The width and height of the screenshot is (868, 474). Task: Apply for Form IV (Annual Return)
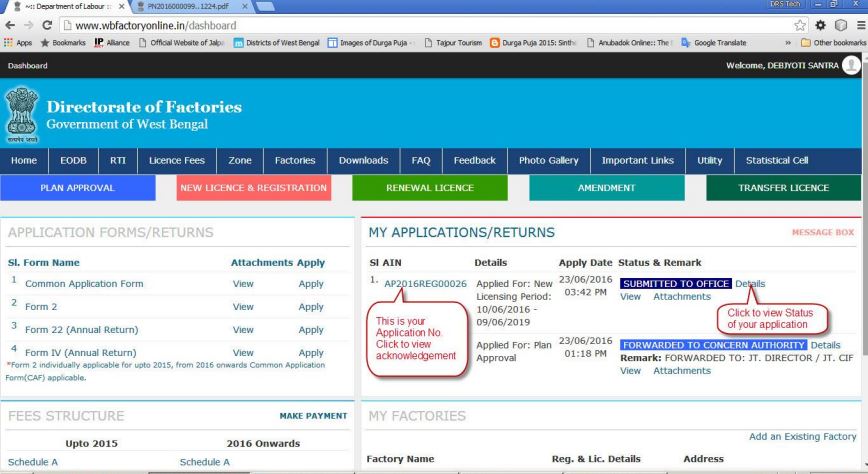(x=311, y=353)
